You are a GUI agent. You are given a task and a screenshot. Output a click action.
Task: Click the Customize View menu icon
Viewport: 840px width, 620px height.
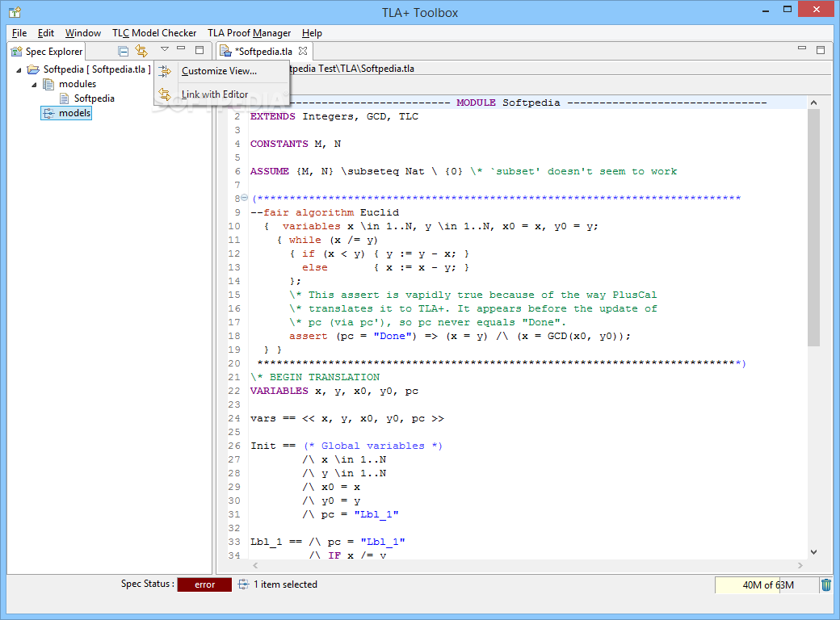[x=165, y=71]
